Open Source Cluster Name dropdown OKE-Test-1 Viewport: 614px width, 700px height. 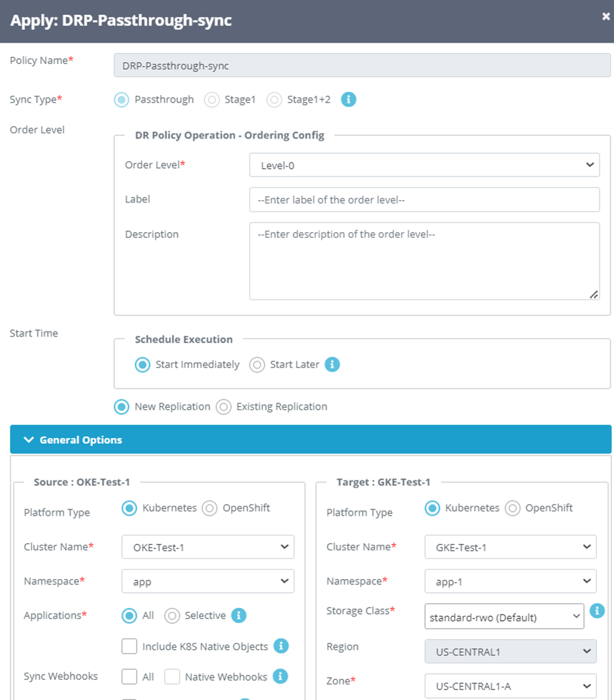pos(208,547)
